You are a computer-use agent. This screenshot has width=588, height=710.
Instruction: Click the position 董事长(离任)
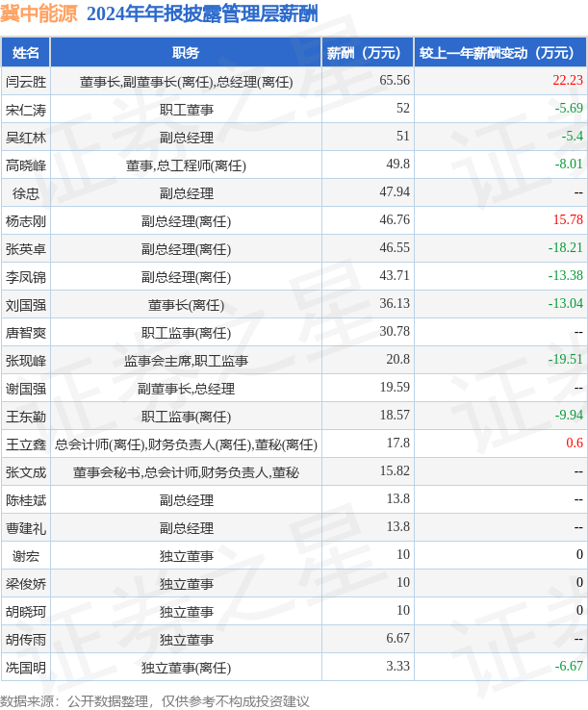pyautogui.click(x=186, y=305)
